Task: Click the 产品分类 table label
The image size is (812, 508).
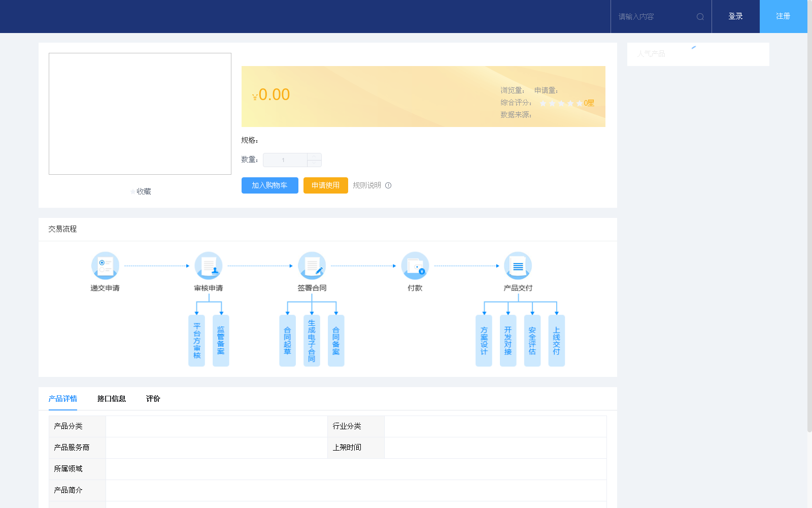Action: point(68,426)
